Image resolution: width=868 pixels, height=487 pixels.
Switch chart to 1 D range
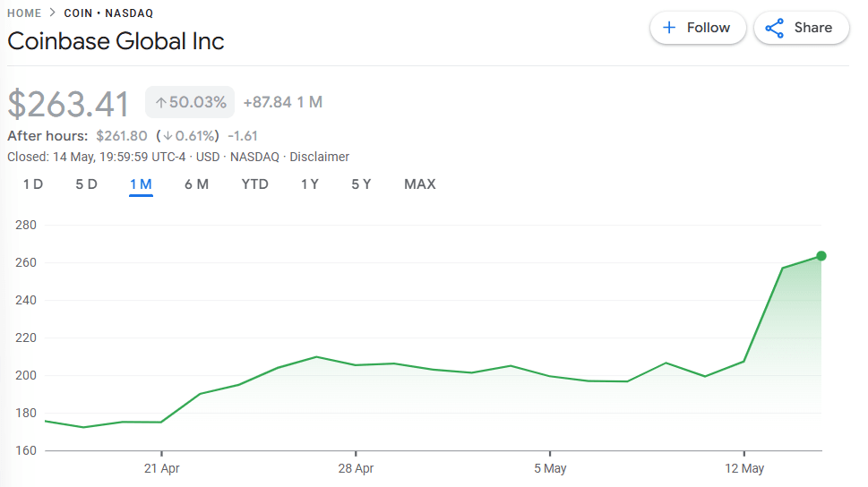32,184
